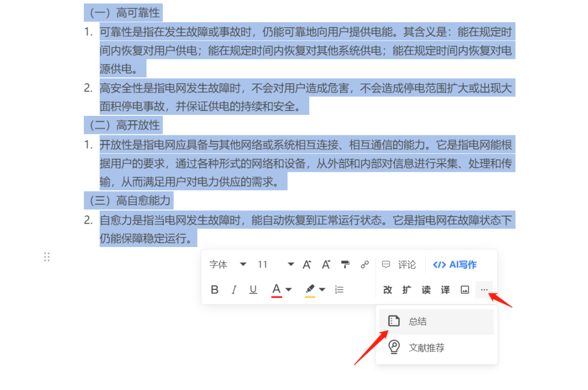Click the 改 rewrite button
The image size is (588, 390).
[388, 289]
